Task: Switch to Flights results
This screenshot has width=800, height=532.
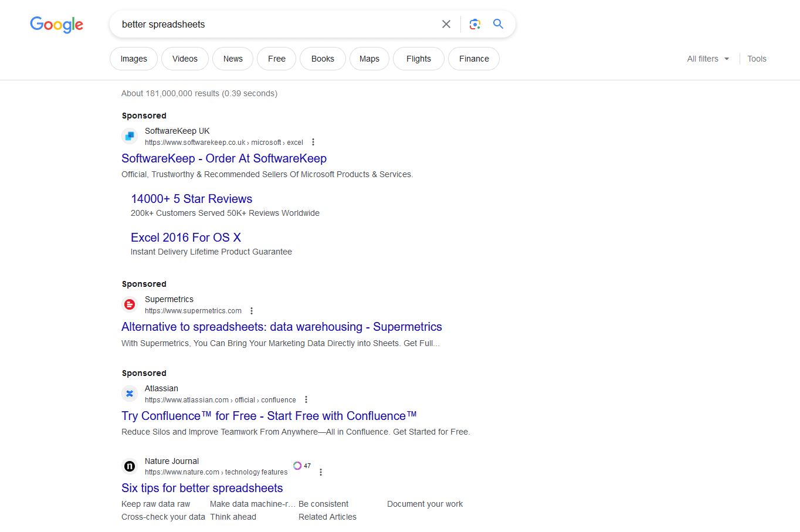Action: click(x=419, y=59)
